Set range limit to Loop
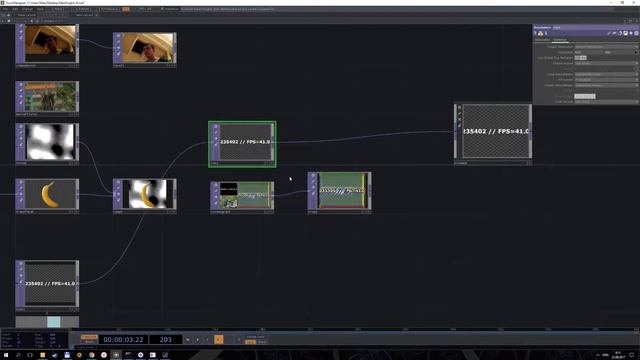This screenshot has width=640, height=360. coord(250,342)
